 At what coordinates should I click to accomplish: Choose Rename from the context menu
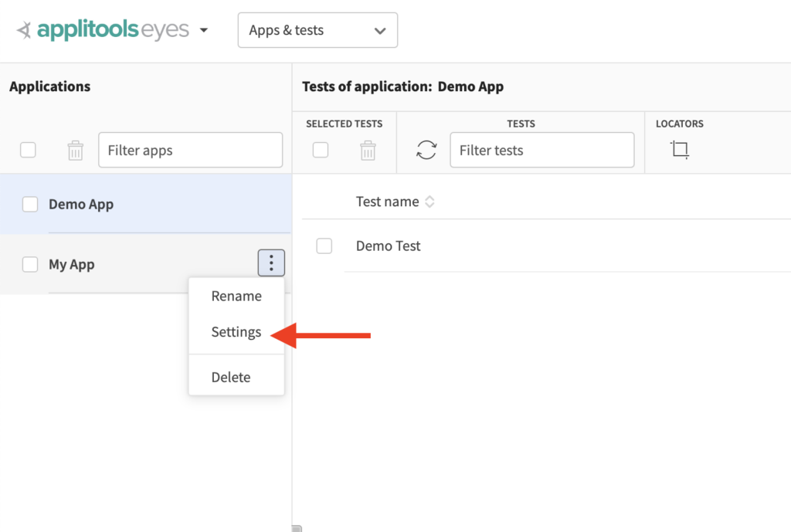236,296
